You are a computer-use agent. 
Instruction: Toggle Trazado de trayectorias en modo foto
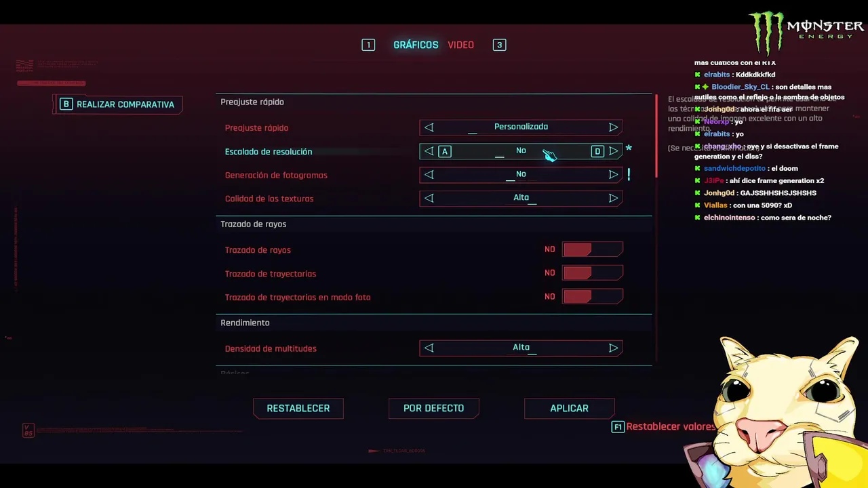593,297
